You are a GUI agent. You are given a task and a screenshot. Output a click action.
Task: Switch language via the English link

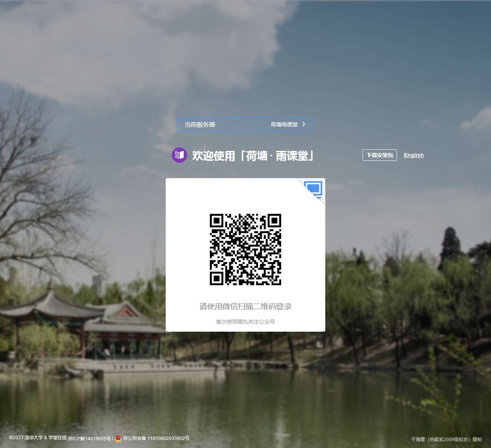(414, 155)
